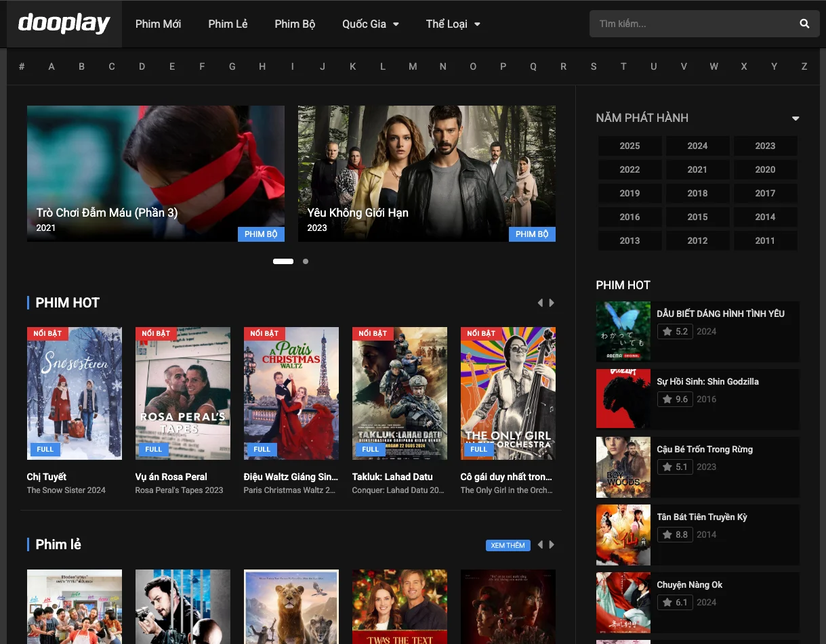Image resolution: width=826 pixels, height=644 pixels.
Task: Click the star rating icon for Shin Godzilla
Action: point(667,399)
